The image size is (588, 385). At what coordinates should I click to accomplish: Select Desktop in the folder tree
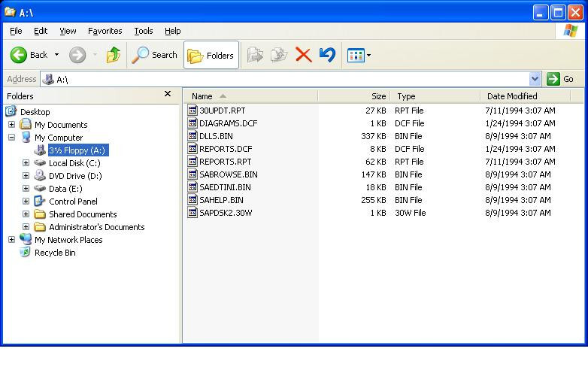[35, 112]
